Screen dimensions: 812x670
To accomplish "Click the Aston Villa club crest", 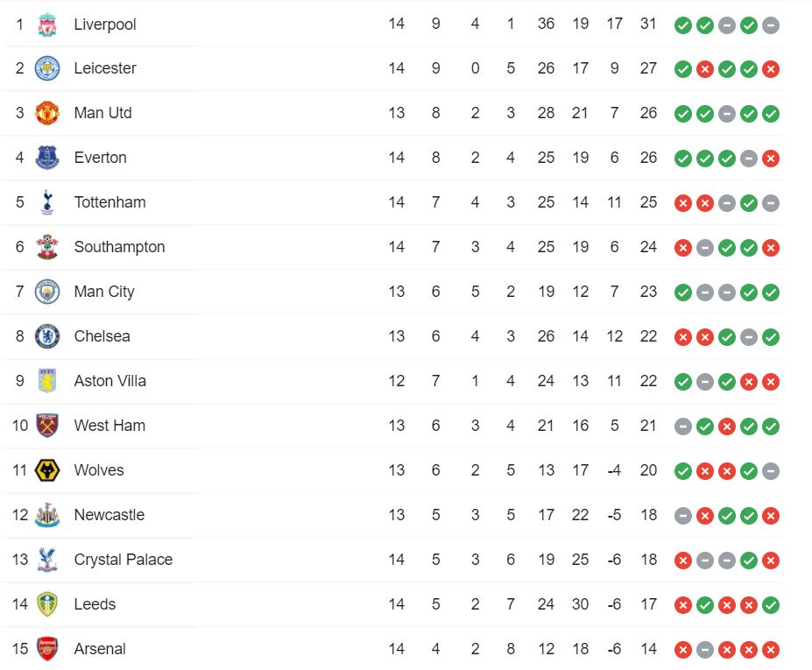I will pyautogui.click(x=47, y=381).
